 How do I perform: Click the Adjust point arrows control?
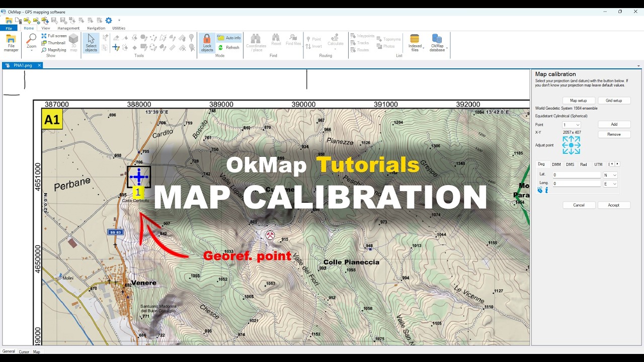pos(572,145)
